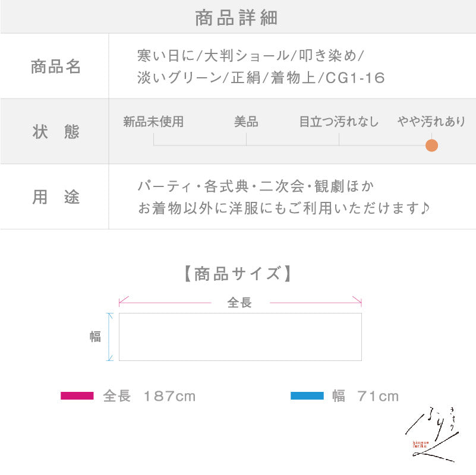Click the 幅 71cm measurement text
476x475 pixels.
coord(365,396)
